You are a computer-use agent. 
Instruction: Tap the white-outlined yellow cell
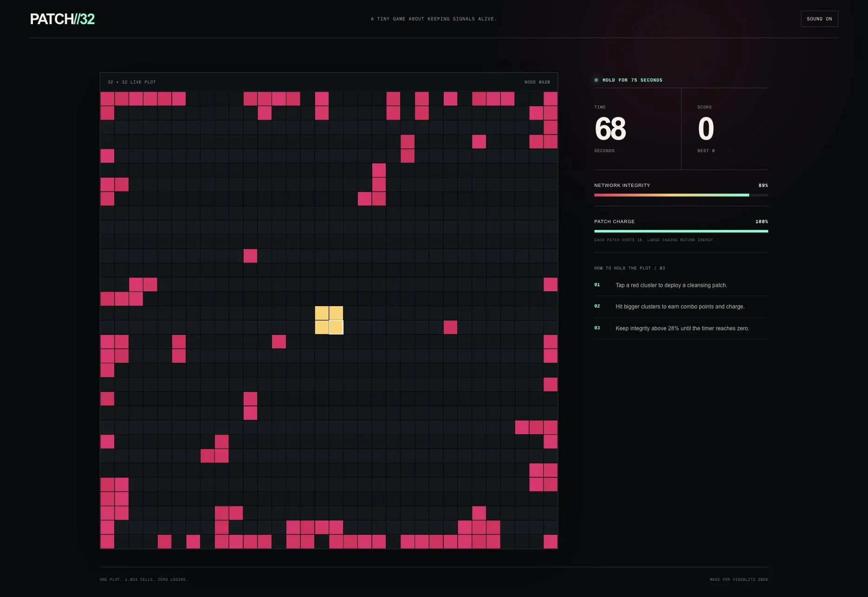click(336, 327)
